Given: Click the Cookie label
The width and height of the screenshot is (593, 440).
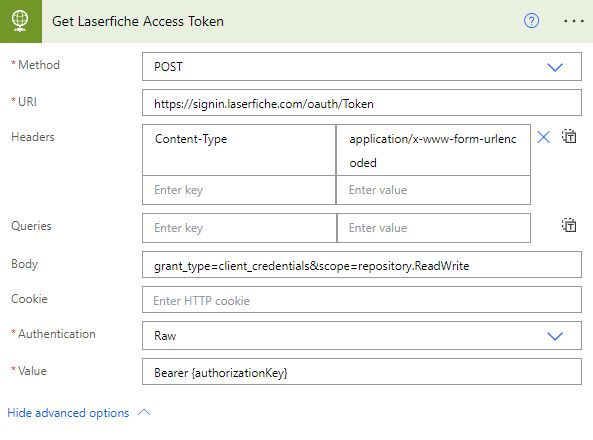Looking at the screenshot, I should [29, 299].
